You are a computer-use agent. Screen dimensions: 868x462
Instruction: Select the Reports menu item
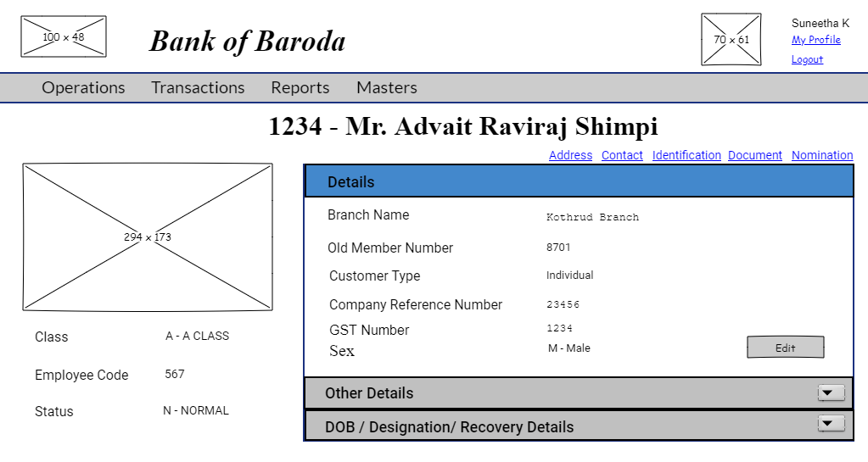tap(300, 87)
